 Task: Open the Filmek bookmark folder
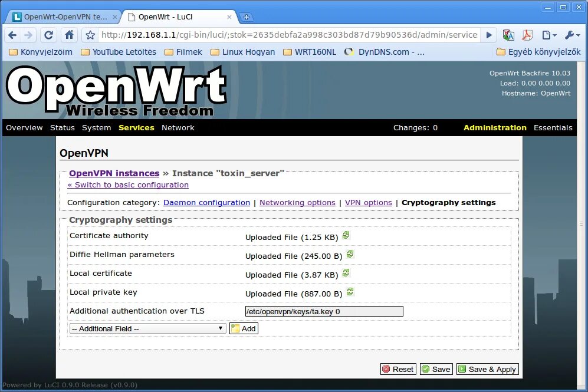pos(183,52)
